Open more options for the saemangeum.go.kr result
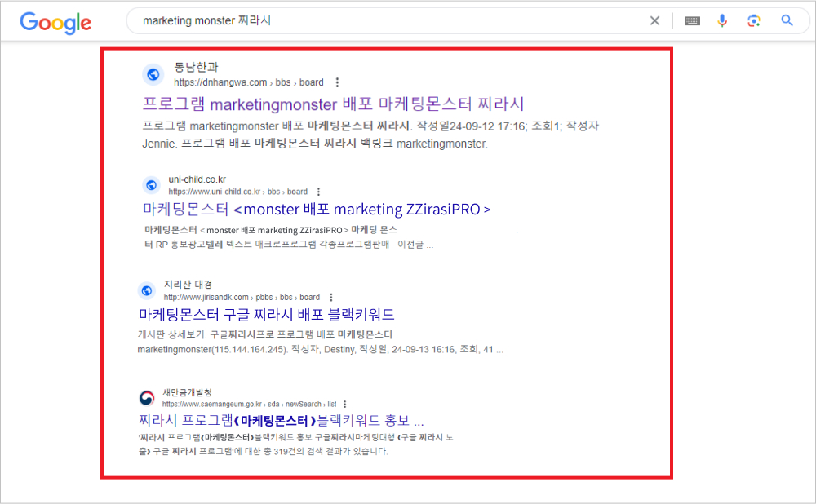Viewport: 816px width, 504px height. (344, 405)
